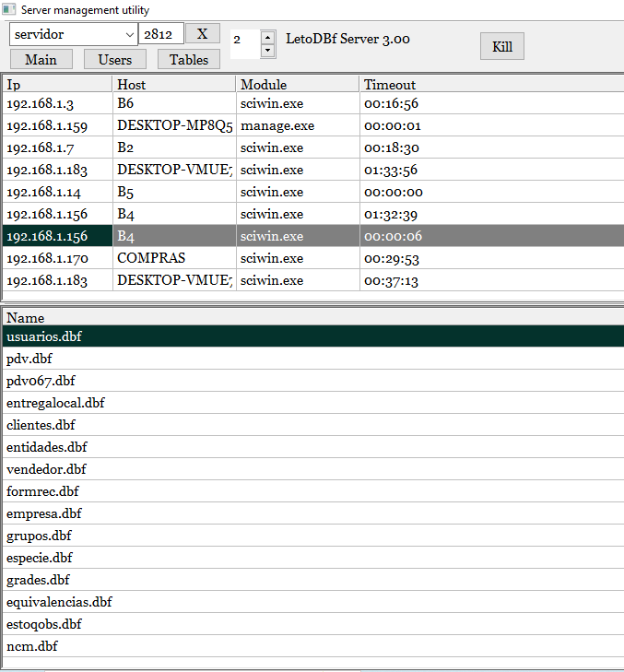Open the servidor dropdown list
The image size is (624, 672).
(127, 34)
